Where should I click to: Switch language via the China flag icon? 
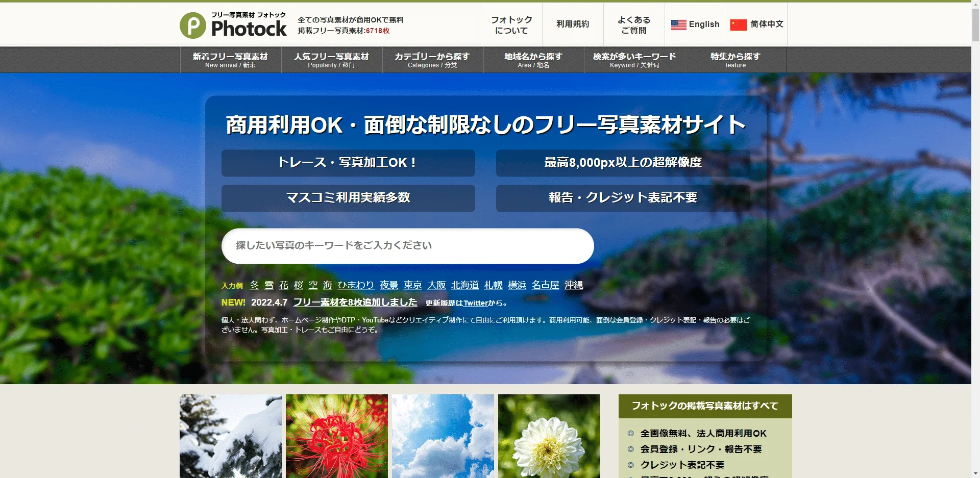(x=738, y=24)
